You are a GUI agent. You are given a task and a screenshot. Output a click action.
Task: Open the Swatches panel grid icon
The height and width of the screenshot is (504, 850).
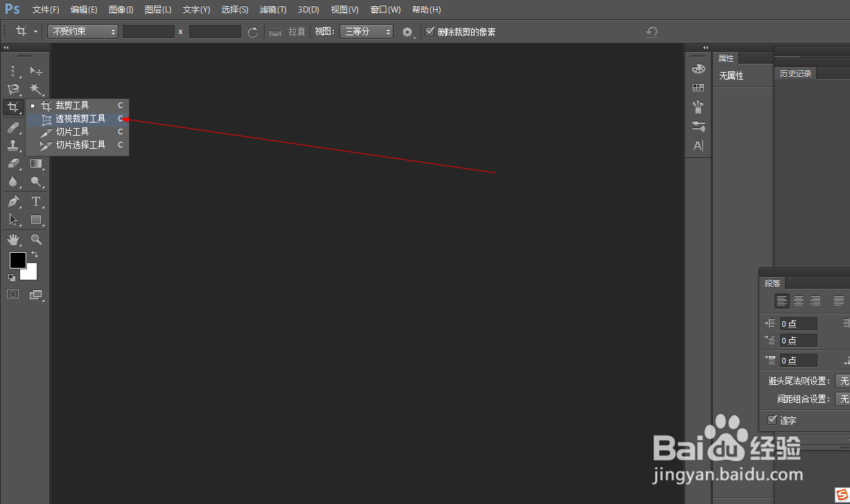pyautogui.click(x=698, y=88)
